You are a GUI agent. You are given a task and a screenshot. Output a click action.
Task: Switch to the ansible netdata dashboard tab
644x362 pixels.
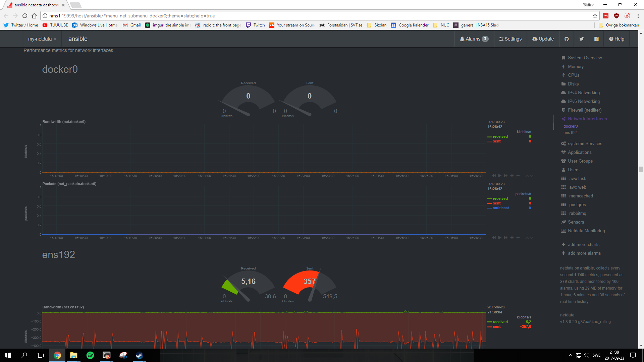pos(34,5)
